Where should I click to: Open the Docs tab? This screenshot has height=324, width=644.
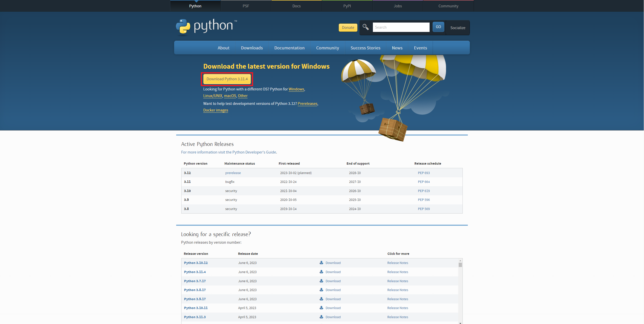[x=296, y=6]
